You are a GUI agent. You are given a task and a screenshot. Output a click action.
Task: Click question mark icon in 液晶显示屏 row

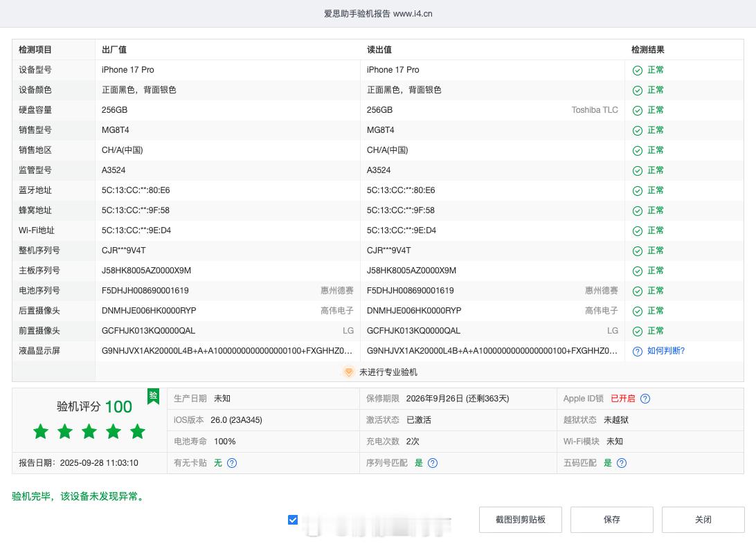(638, 352)
